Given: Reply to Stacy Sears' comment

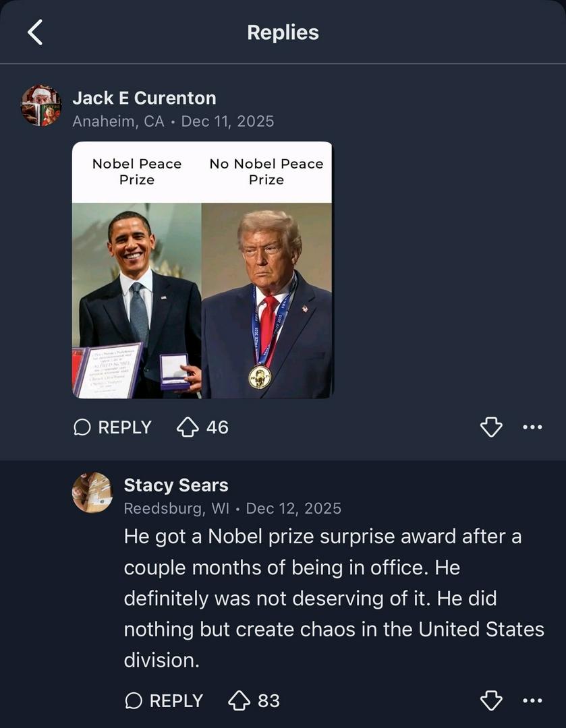Looking at the screenshot, I should click(x=164, y=701).
